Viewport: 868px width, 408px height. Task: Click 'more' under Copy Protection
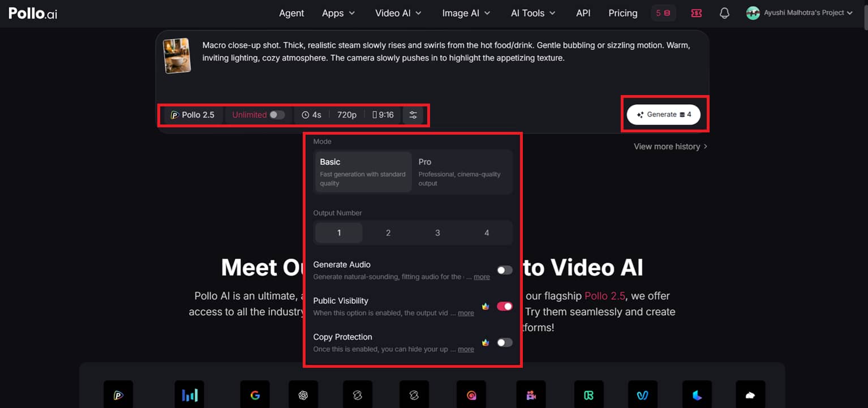point(466,349)
